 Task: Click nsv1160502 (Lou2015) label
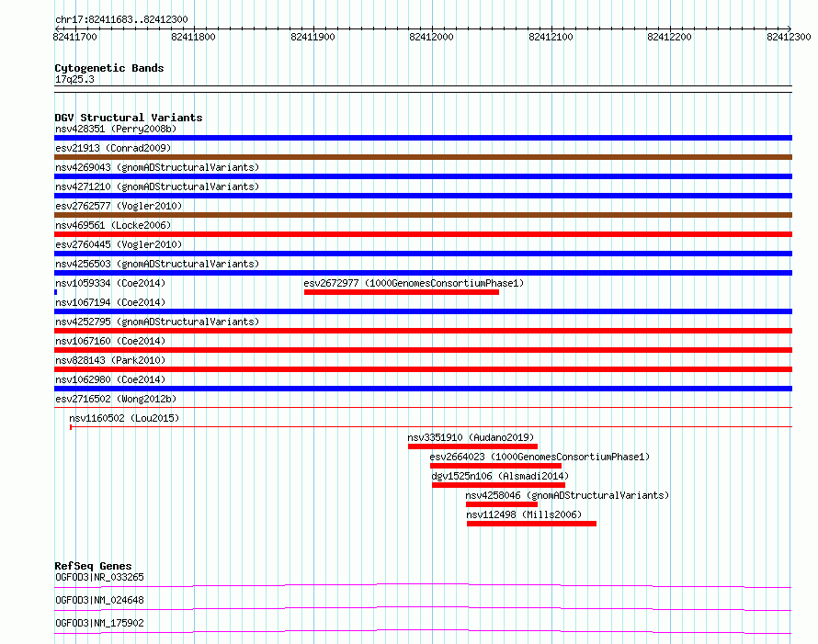tap(124, 418)
